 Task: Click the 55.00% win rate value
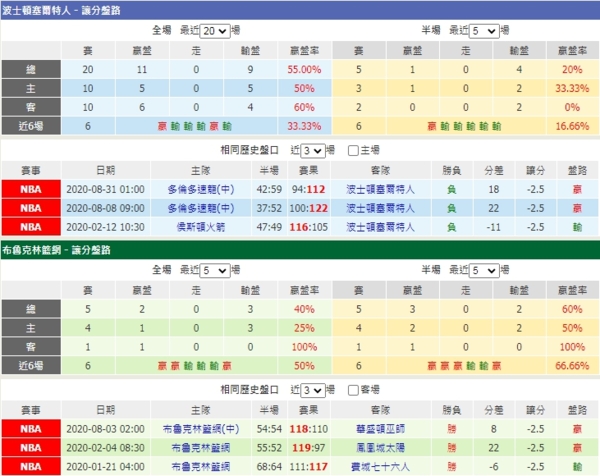(304, 70)
